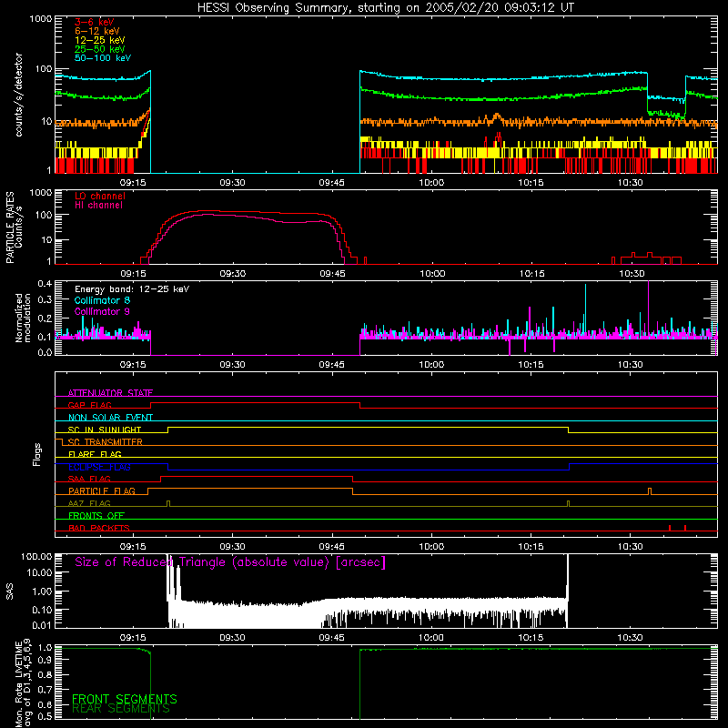Screen dimensions: 728x728
Task: Click the 1000 value on counts/s/detector axis
Action: pos(40,19)
